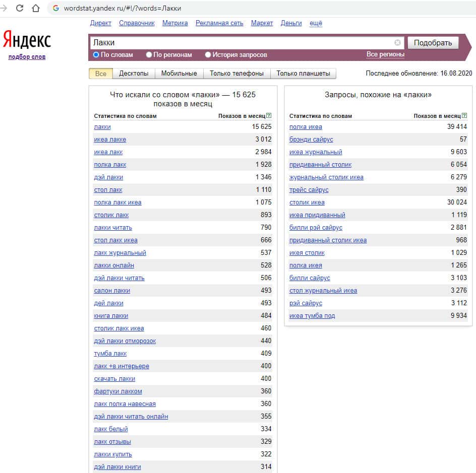Switch to Только планшеты tab

[x=303, y=74]
